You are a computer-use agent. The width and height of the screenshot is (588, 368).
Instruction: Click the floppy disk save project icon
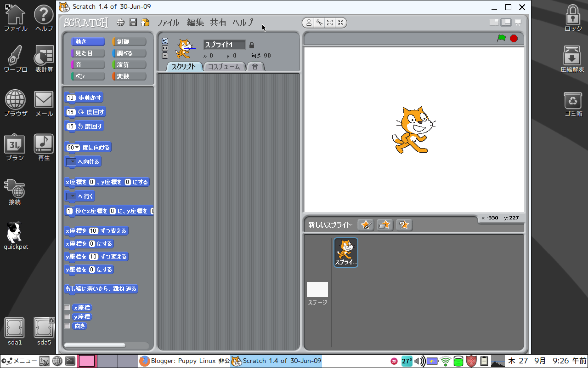pyautogui.click(x=133, y=23)
